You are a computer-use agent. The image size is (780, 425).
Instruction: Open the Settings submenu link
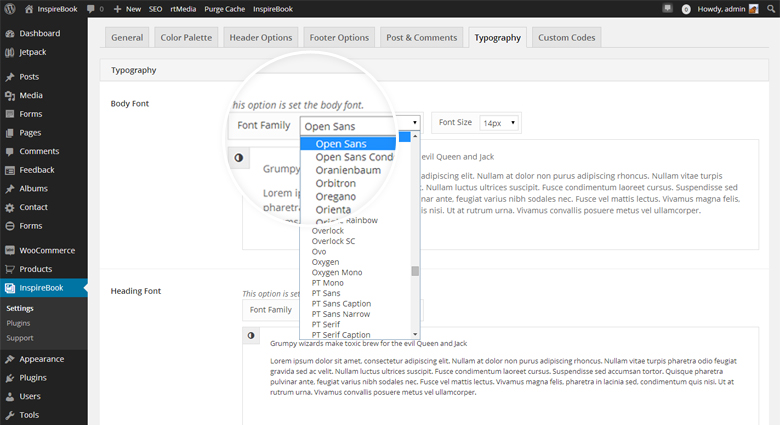point(20,309)
